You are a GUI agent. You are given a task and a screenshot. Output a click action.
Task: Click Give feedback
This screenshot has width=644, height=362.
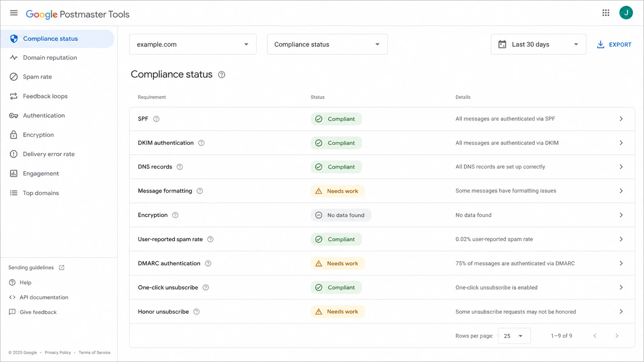[38, 312]
